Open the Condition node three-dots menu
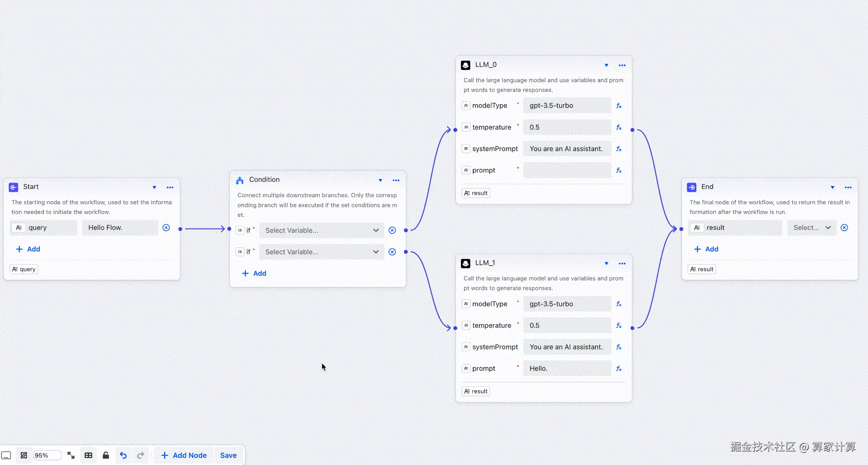 click(396, 180)
